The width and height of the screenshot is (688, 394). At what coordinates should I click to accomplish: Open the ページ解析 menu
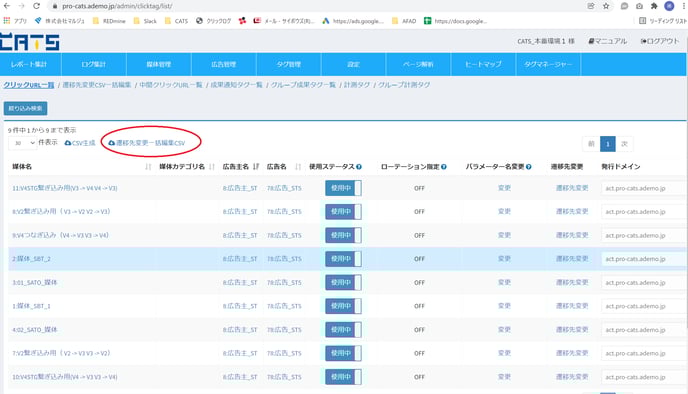[x=419, y=64]
